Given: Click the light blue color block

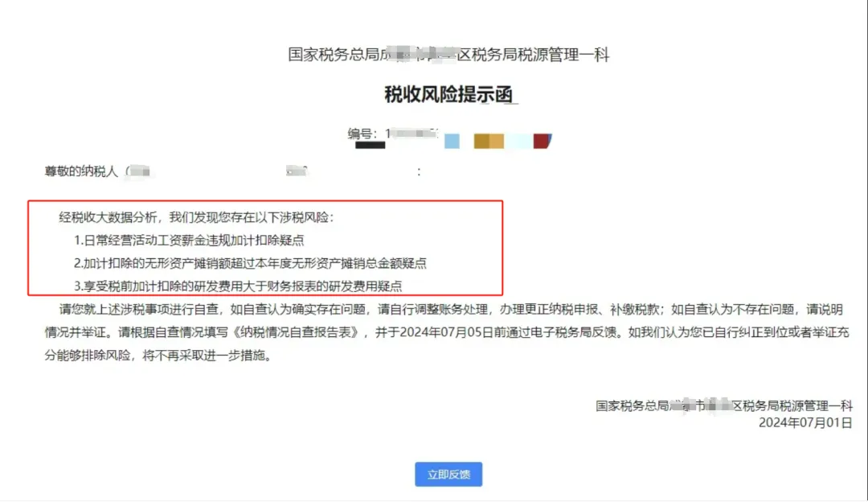Looking at the screenshot, I should click(x=452, y=142).
